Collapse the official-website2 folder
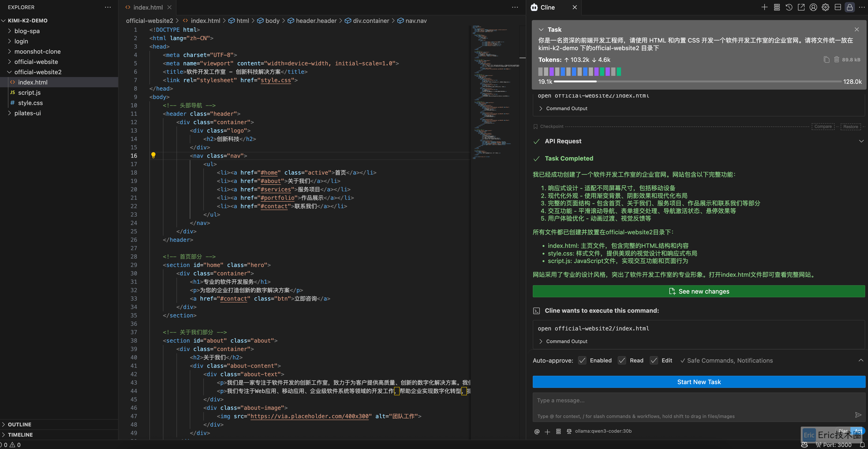This screenshot has width=868, height=449. click(38, 72)
